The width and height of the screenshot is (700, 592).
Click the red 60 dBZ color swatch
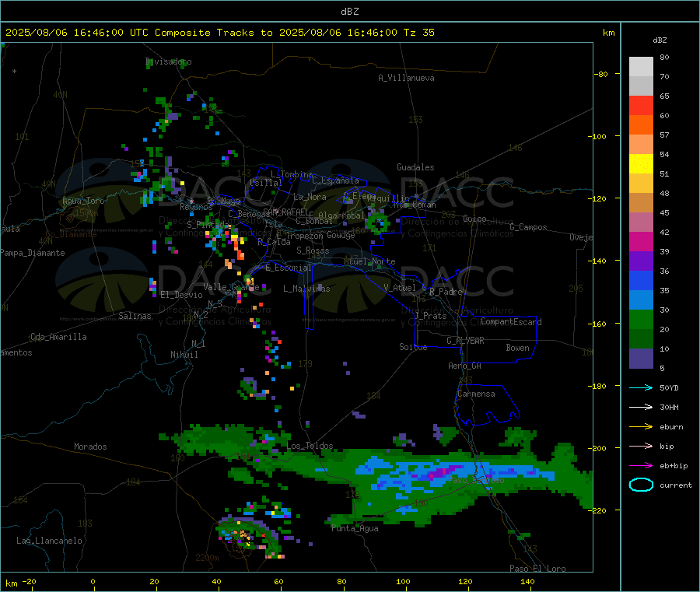tap(641, 105)
